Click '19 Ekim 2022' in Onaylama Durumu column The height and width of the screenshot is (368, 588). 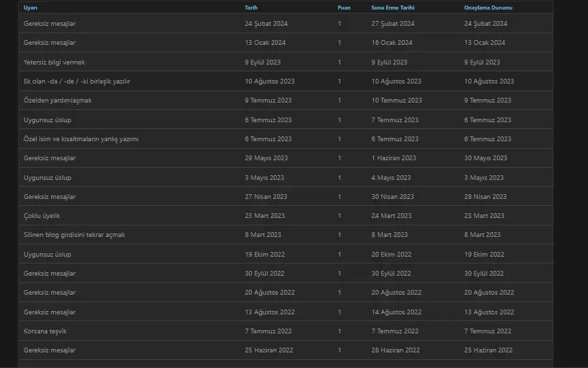tap(484, 255)
